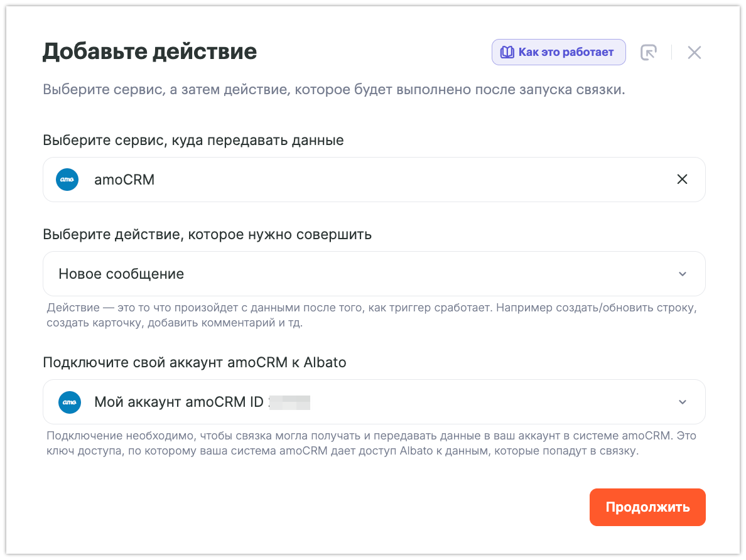Click the label 'Подключите свой аккаунт amoCRM к Albato'
The height and width of the screenshot is (560, 746).
(195, 362)
